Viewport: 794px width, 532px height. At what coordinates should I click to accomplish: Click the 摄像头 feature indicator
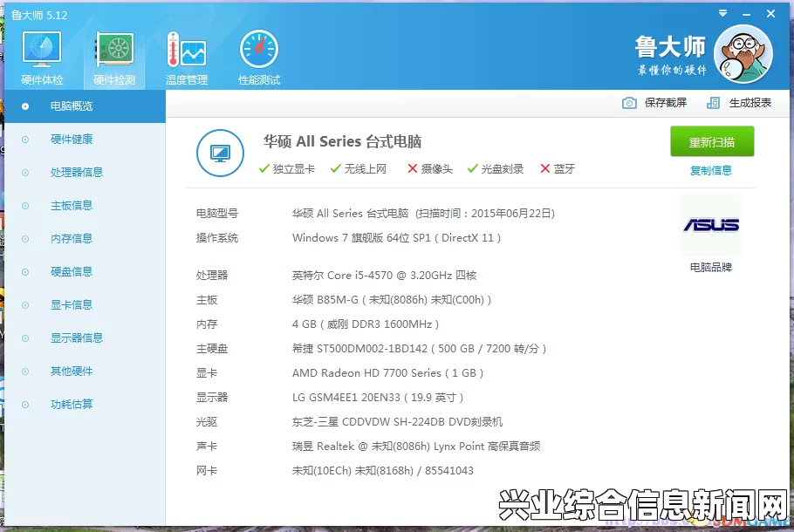click(x=430, y=169)
